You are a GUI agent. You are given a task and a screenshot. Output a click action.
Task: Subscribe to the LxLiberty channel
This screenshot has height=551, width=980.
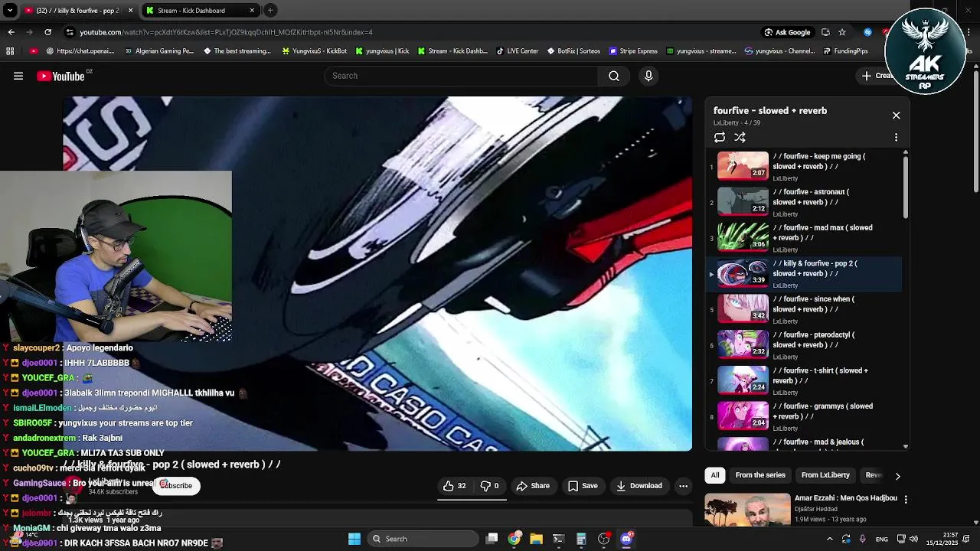[x=177, y=486]
